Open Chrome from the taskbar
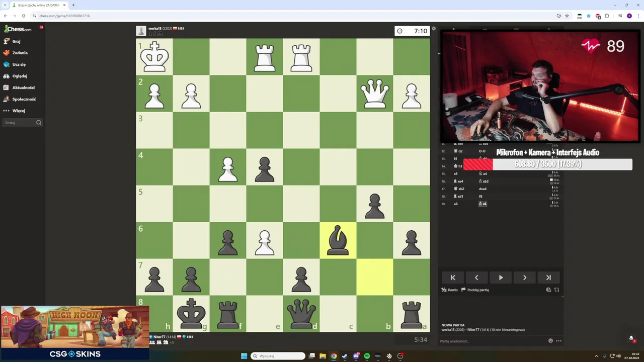The height and width of the screenshot is (362, 644). [334, 356]
